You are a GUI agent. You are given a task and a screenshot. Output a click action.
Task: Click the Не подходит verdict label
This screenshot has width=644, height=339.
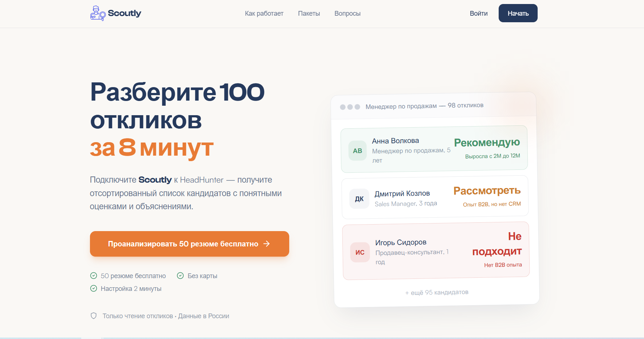click(497, 244)
